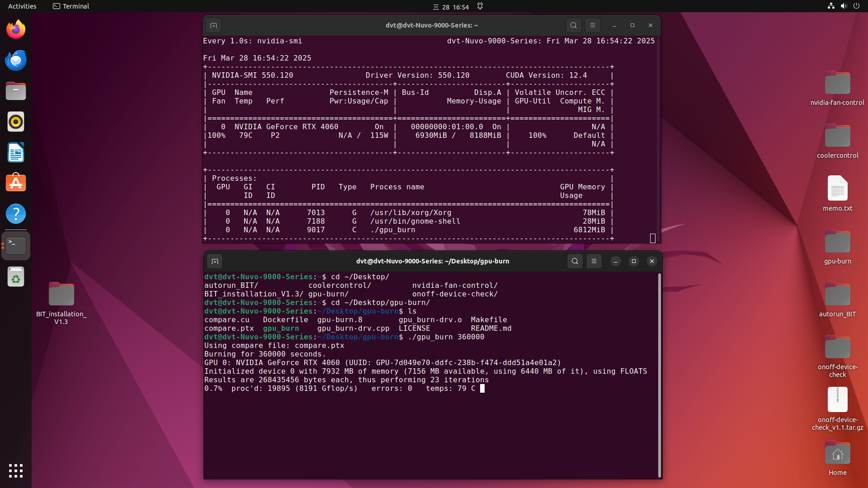This screenshot has width=868, height=488.
Task: Open search in the gpu-burn terminal window
Action: pyautogui.click(x=575, y=261)
